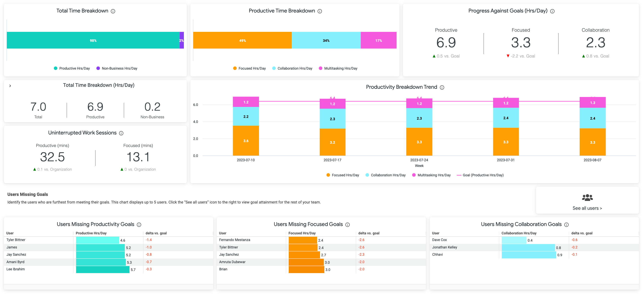Click See all users link

587,208
